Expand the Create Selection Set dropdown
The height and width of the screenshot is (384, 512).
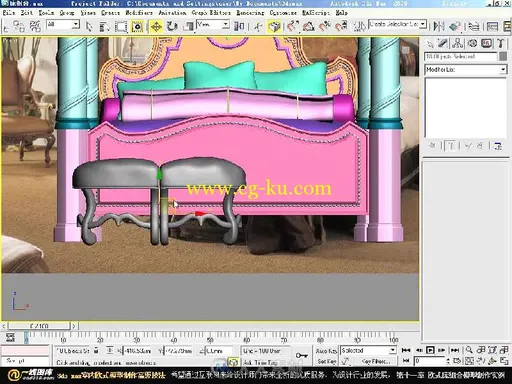[x=397, y=24]
